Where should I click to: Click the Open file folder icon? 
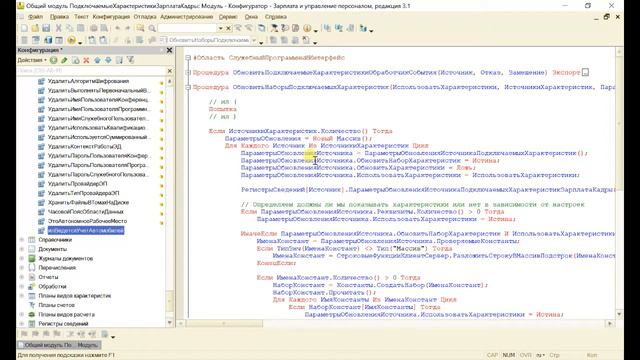click(35, 28)
